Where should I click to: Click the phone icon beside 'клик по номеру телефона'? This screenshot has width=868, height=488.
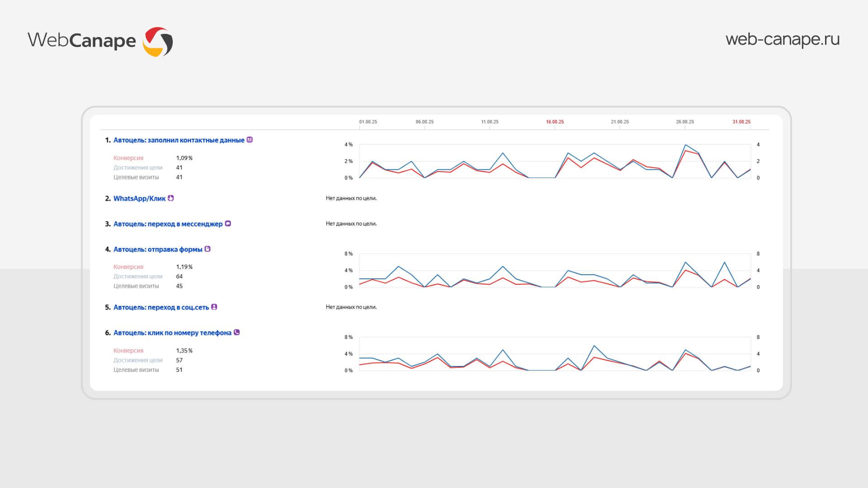point(236,333)
